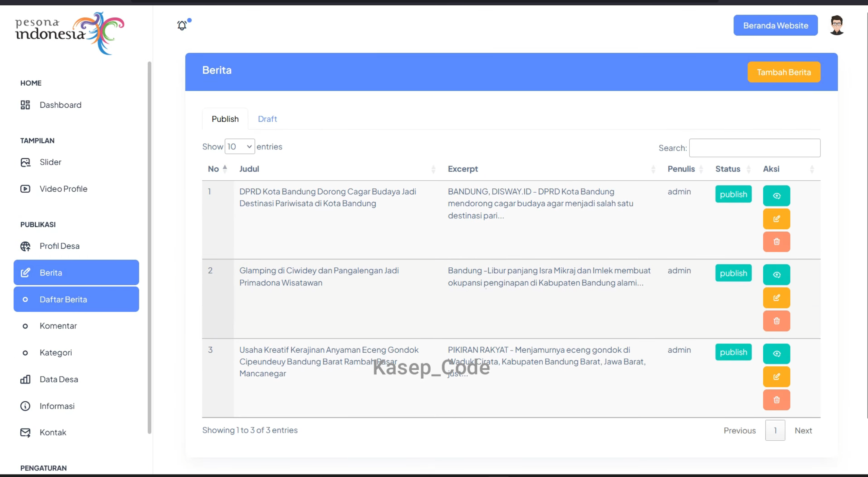Screen dimensions: 868x477
Task: Open the notification bell
Action: (182, 25)
